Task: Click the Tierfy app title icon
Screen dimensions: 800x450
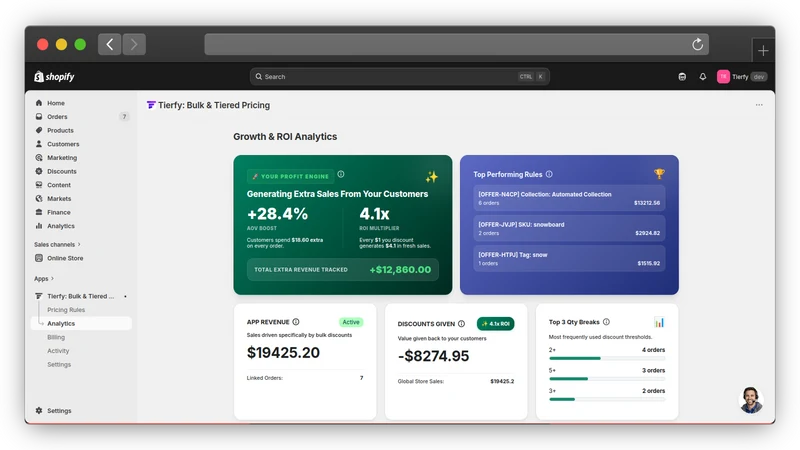Action: [151, 105]
